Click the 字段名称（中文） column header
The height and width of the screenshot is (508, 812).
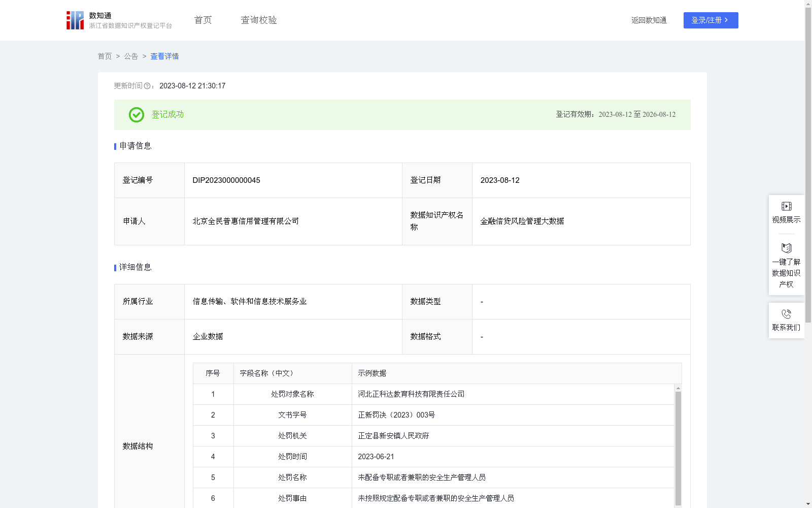[292, 373]
